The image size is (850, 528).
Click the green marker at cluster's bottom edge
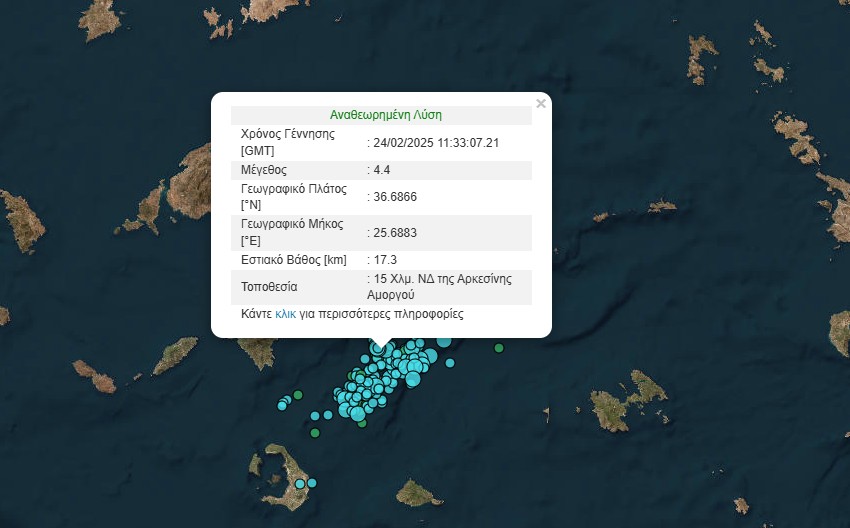[x=362, y=423]
